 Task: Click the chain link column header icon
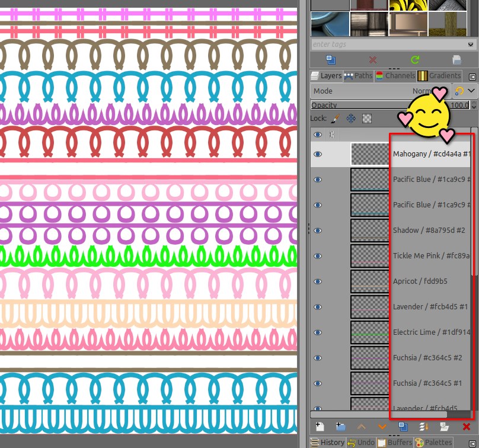(332, 135)
